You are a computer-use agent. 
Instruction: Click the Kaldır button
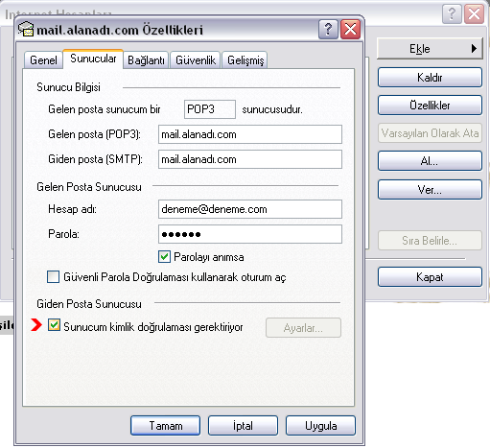click(x=430, y=77)
